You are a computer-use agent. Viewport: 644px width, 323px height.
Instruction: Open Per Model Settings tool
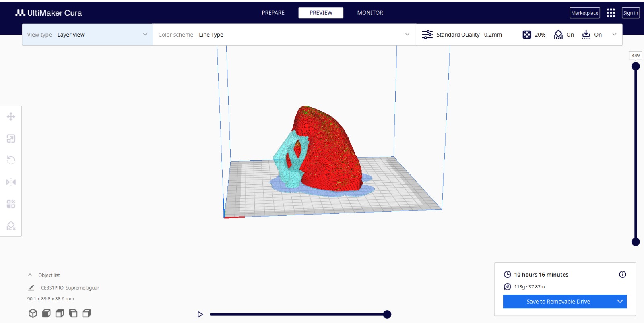(x=11, y=204)
